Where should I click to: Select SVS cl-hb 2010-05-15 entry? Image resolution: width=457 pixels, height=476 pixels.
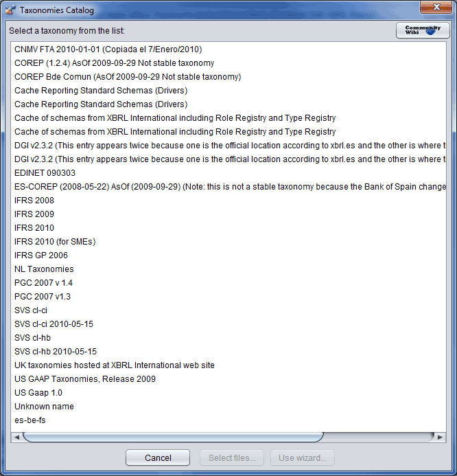point(228,351)
